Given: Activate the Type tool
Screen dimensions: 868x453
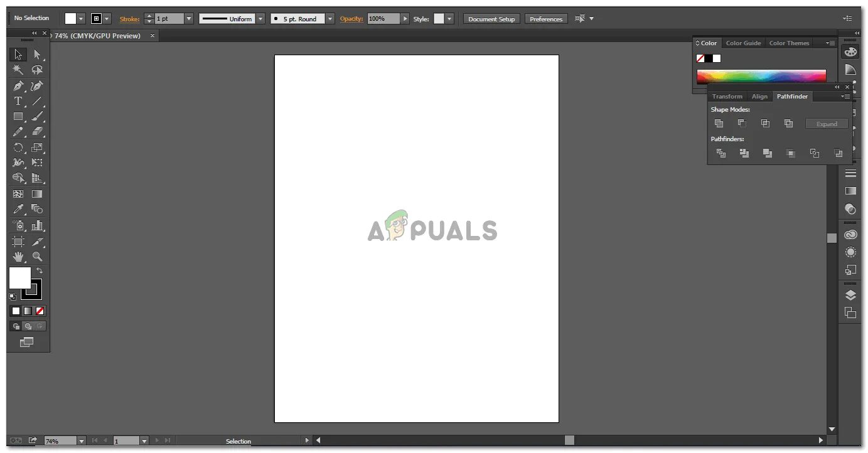Looking at the screenshot, I should tap(18, 101).
